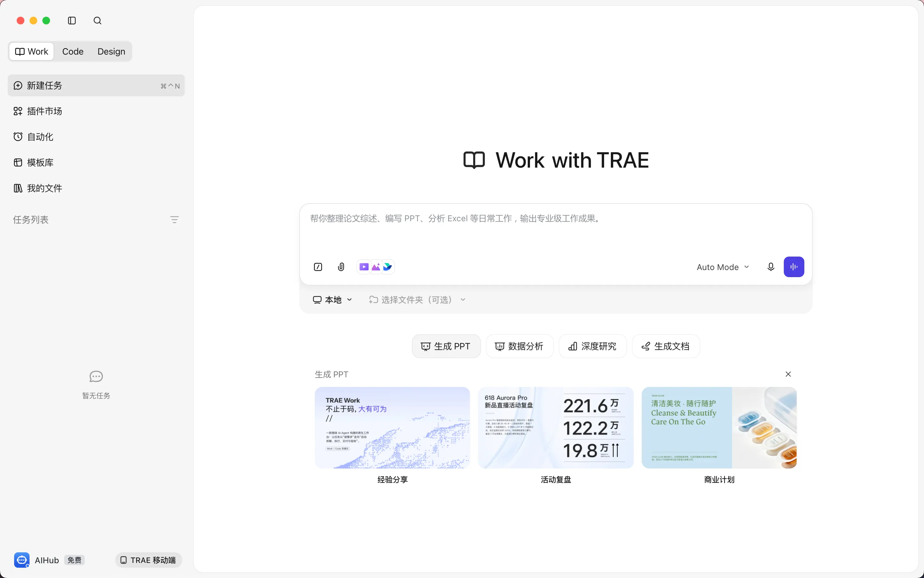
Task: Attach a file with the paperclip icon
Action: pyautogui.click(x=341, y=267)
